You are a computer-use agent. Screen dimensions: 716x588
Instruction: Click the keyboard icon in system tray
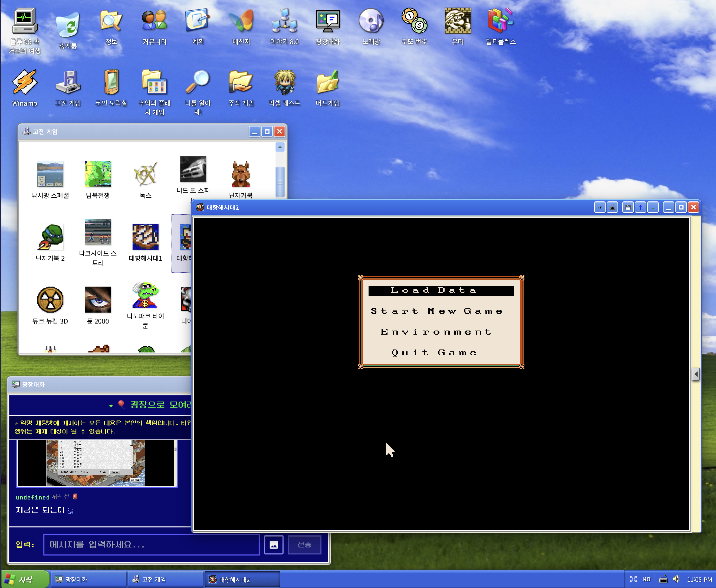(663, 580)
